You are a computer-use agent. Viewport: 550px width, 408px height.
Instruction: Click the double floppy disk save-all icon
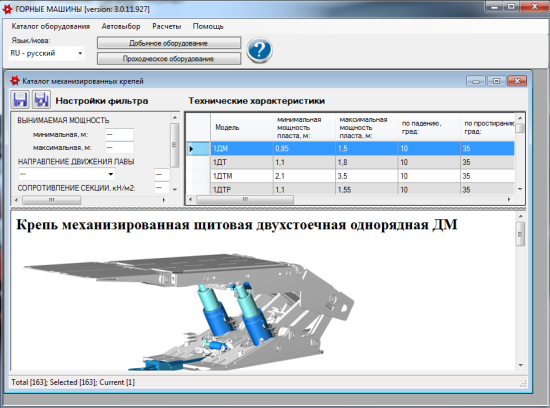41,100
